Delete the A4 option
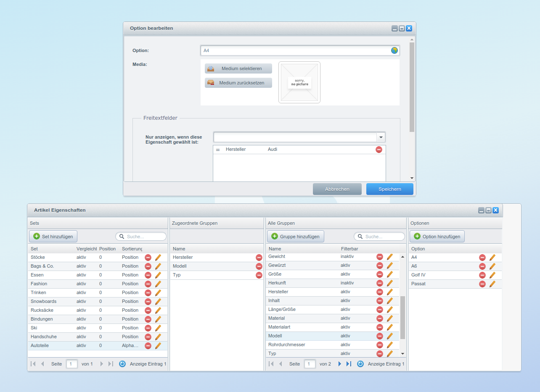The height and width of the screenshot is (392, 540). coord(482,257)
